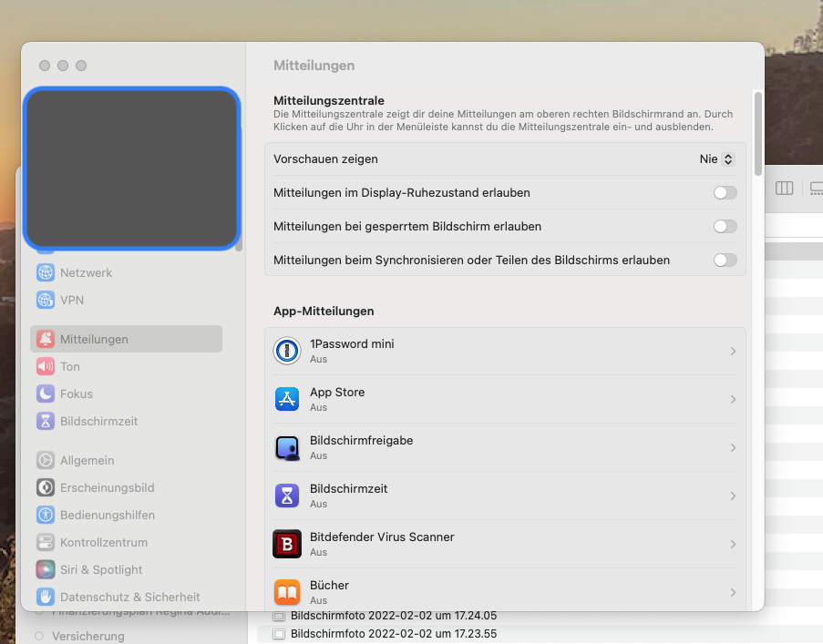Click the settings pane vertical scrollbar
The width and height of the screenshot is (823, 644).
point(758,133)
